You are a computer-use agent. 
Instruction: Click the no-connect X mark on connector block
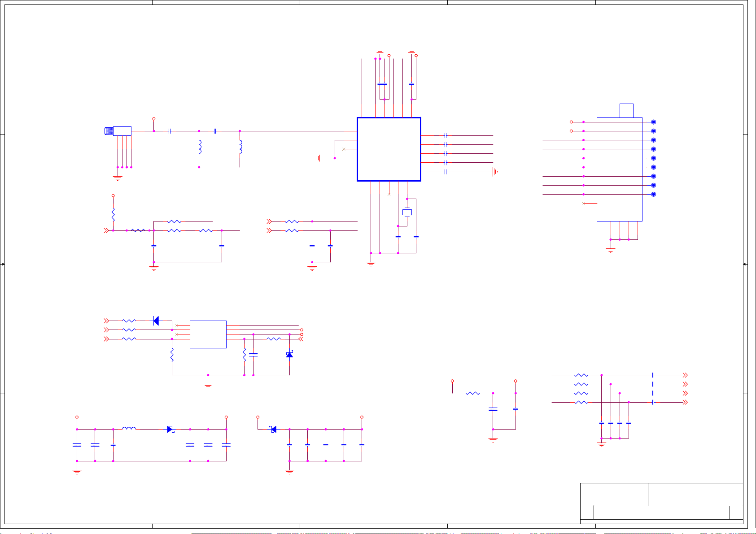coord(583,204)
